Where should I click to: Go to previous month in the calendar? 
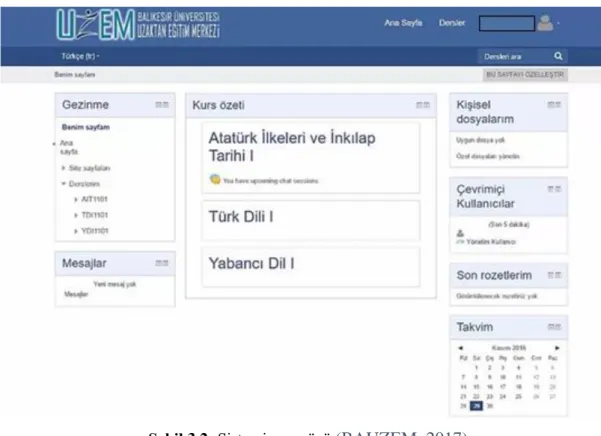tap(461, 348)
